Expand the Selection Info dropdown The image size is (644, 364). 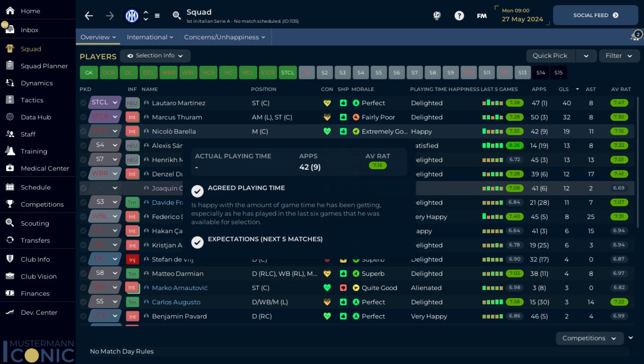(155, 56)
